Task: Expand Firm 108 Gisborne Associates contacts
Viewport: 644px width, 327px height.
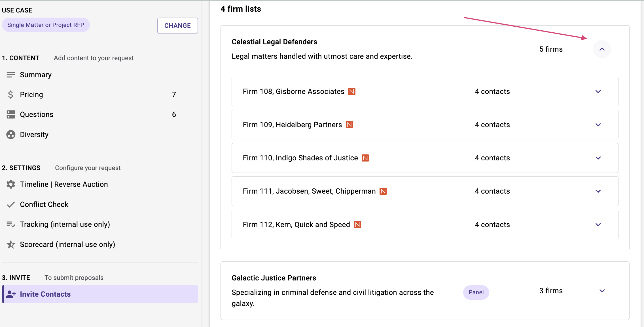Action: click(x=598, y=91)
